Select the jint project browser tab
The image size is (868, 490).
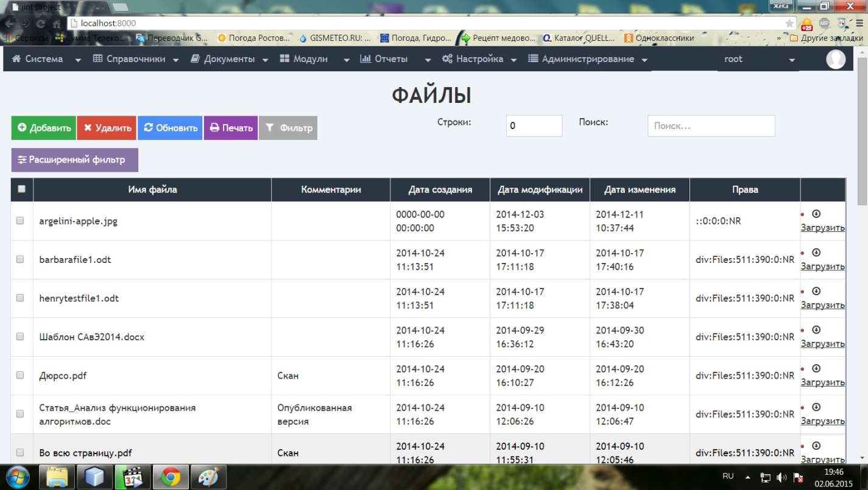(x=57, y=6)
